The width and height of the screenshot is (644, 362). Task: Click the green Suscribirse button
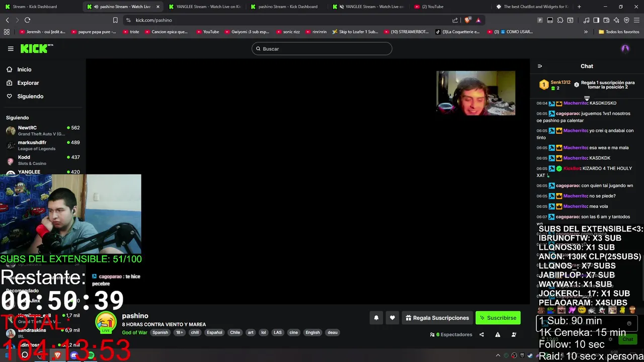[x=498, y=318]
